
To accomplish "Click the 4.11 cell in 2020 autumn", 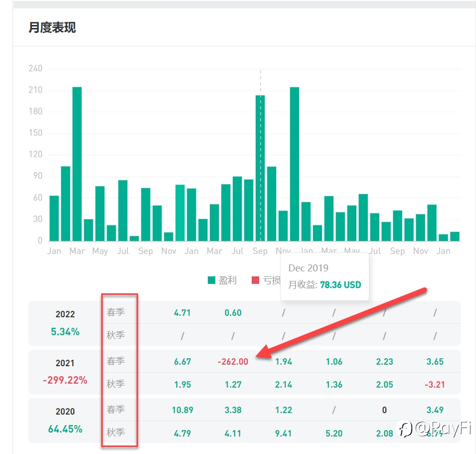I will 233,434.
